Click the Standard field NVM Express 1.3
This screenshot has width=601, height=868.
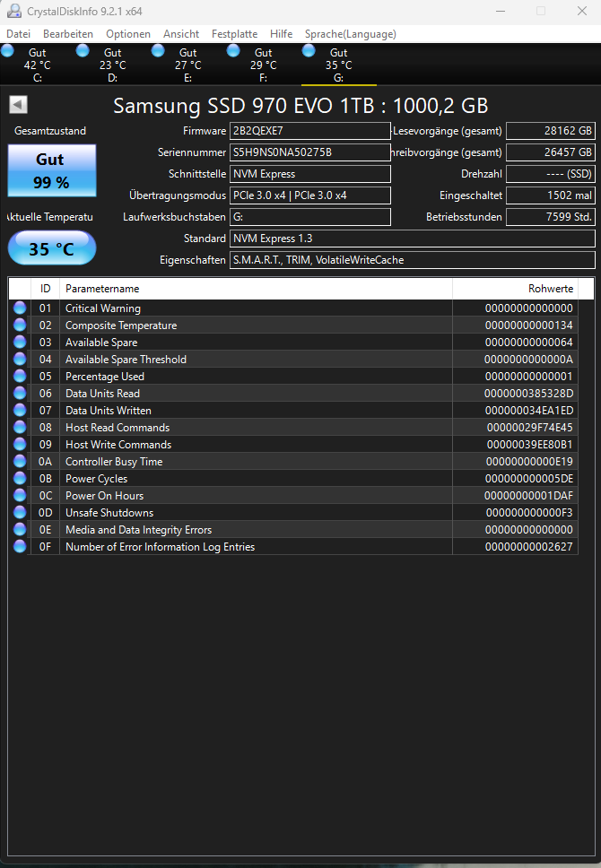(413, 239)
